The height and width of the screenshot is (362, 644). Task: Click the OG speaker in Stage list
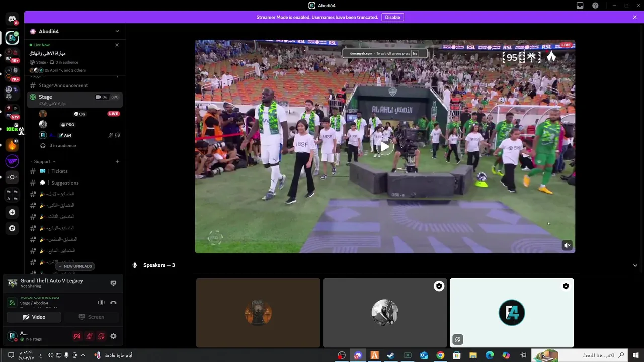(79, 114)
